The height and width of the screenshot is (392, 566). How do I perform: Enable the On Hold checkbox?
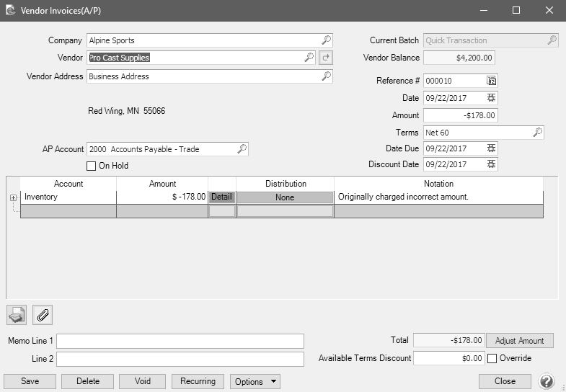point(92,166)
